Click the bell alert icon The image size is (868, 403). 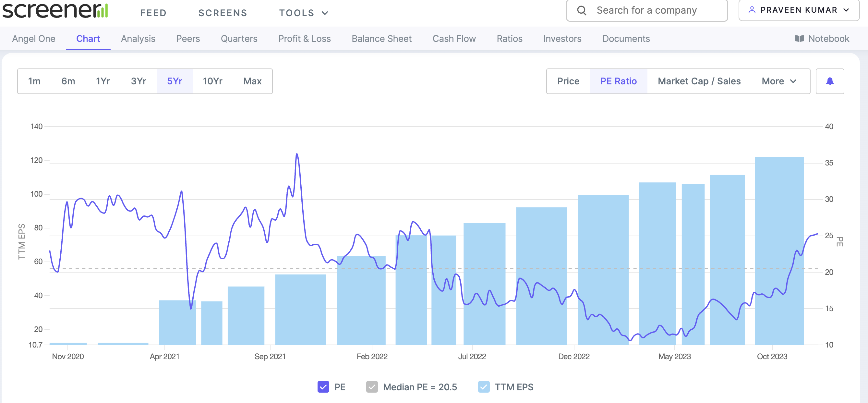829,81
